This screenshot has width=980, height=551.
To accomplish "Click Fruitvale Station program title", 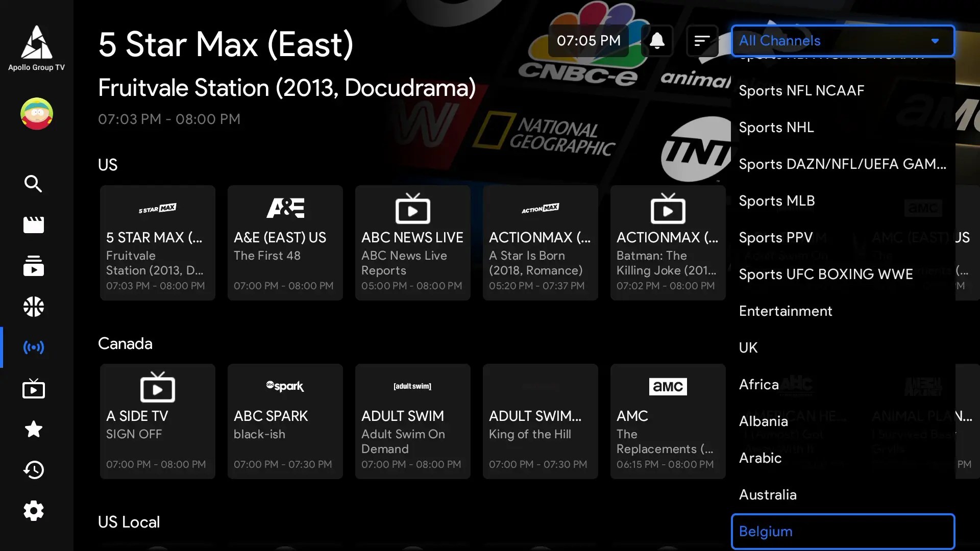I will [x=287, y=88].
